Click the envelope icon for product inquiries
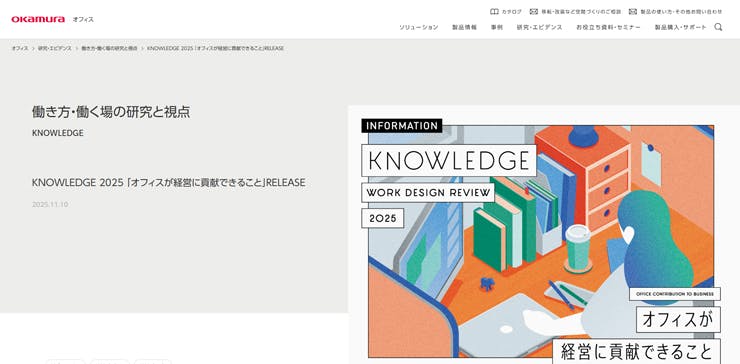 pyautogui.click(x=633, y=11)
